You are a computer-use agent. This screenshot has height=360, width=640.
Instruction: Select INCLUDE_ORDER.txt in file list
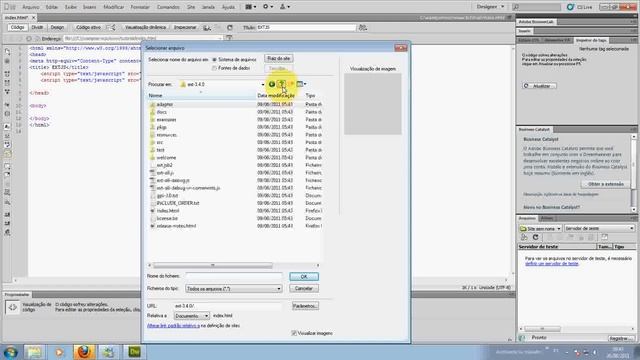(178, 203)
